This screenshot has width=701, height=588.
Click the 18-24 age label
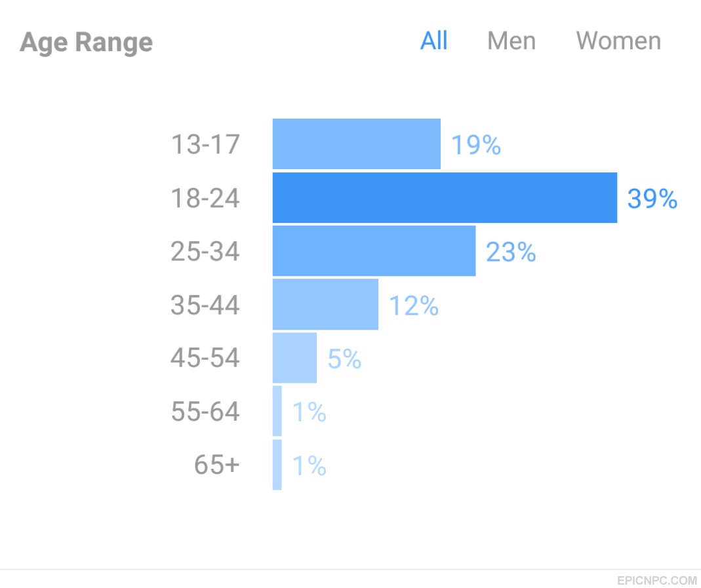(x=205, y=198)
